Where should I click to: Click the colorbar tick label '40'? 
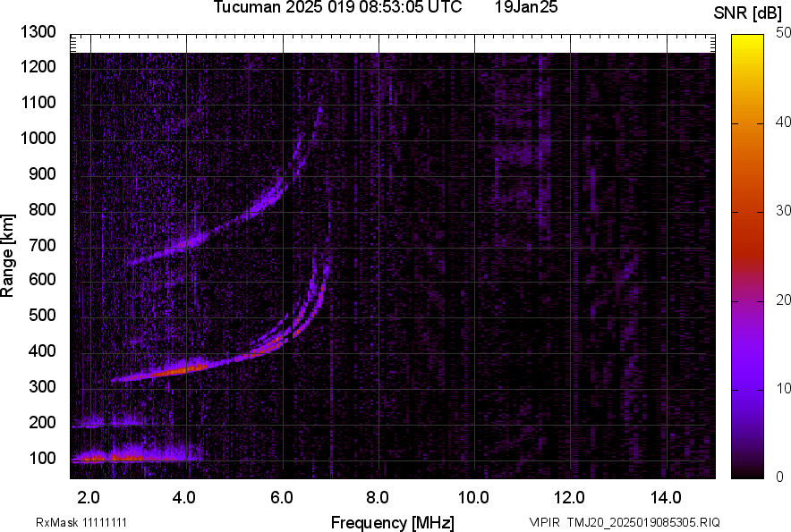(783, 122)
